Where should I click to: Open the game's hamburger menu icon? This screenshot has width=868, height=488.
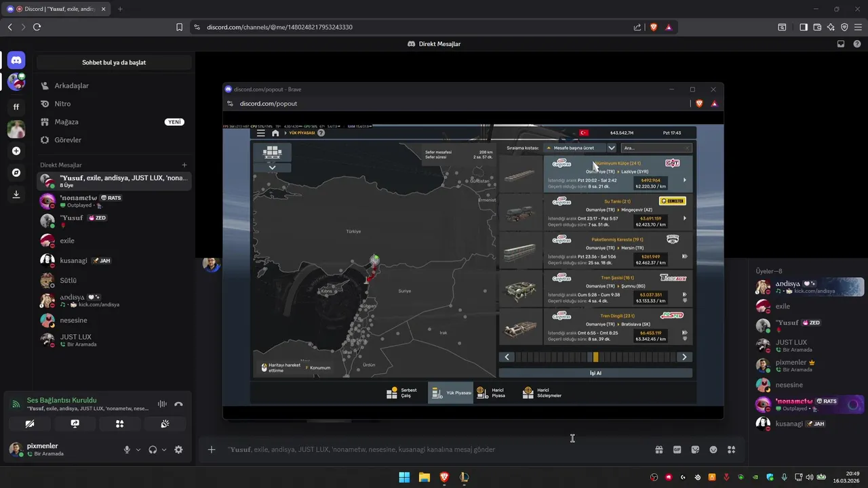[x=261, y=134]
